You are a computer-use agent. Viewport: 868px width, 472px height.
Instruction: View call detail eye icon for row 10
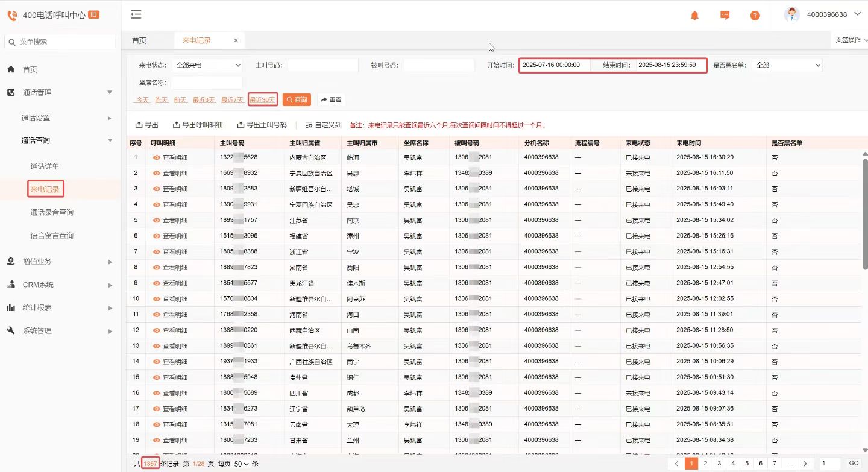click(156, 298)
